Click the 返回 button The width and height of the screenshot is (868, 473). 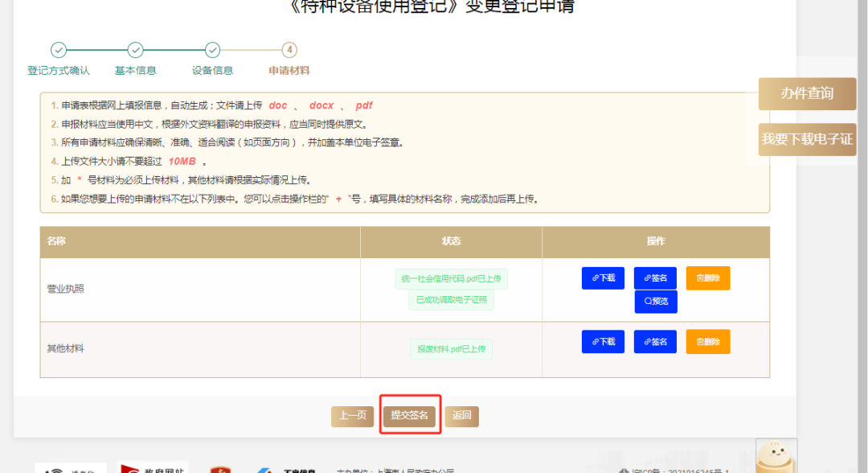point(461,416)
